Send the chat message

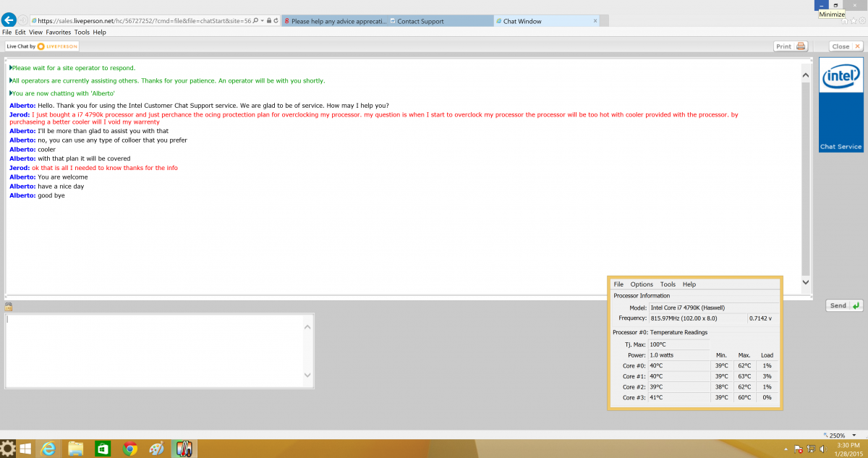(x=845, y=306)
